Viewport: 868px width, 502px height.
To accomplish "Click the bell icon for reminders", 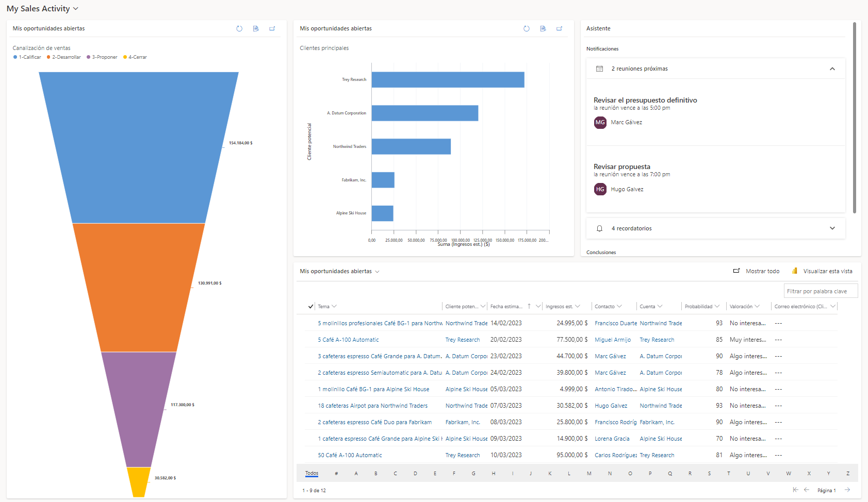I will click(599, 228).
